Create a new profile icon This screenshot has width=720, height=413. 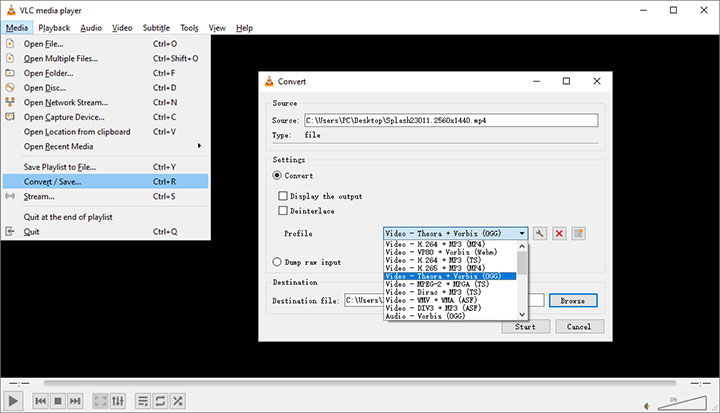tap(578, 233)
